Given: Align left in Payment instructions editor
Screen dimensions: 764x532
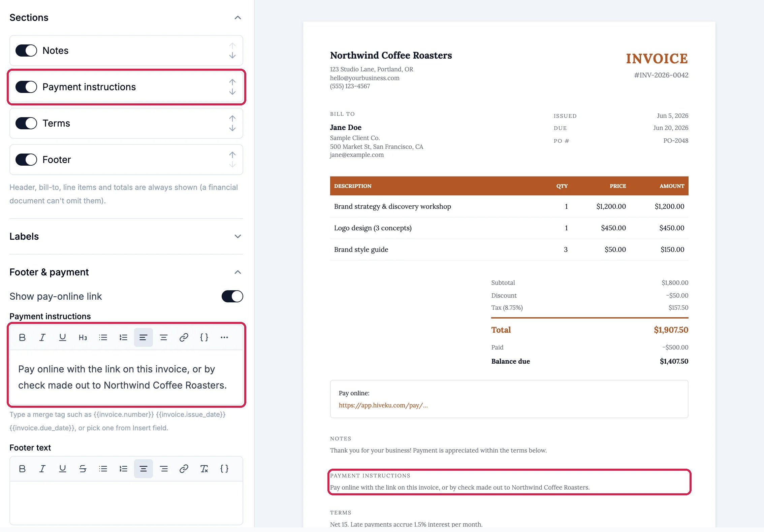Looking at the screenshot, I should click(144, 337).
